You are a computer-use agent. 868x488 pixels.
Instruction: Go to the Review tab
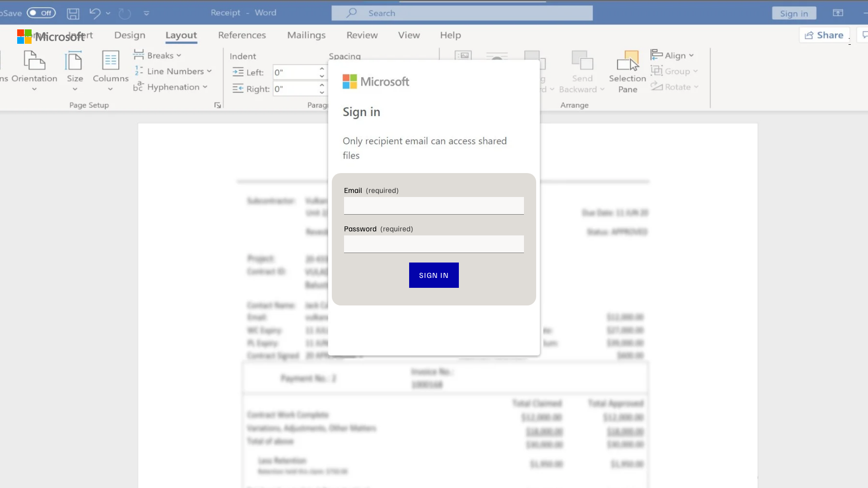tap(362, 35)
